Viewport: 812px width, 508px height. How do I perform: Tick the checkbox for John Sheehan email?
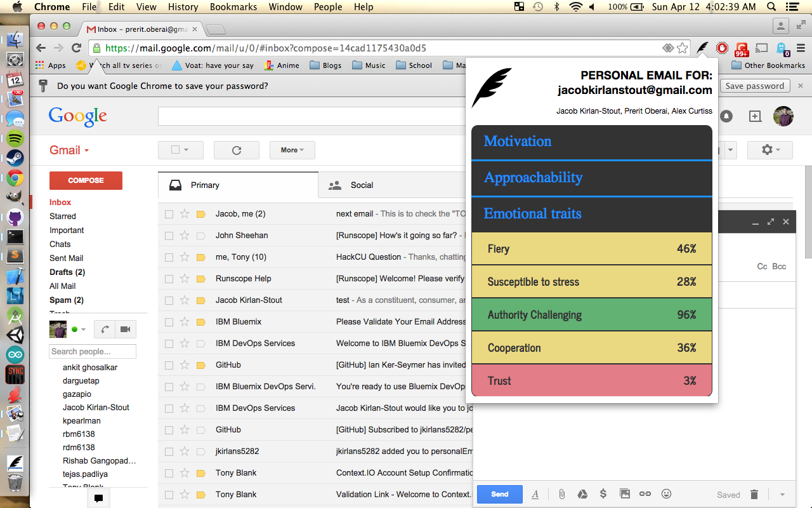pyautogui.click(x=169, y=236)
